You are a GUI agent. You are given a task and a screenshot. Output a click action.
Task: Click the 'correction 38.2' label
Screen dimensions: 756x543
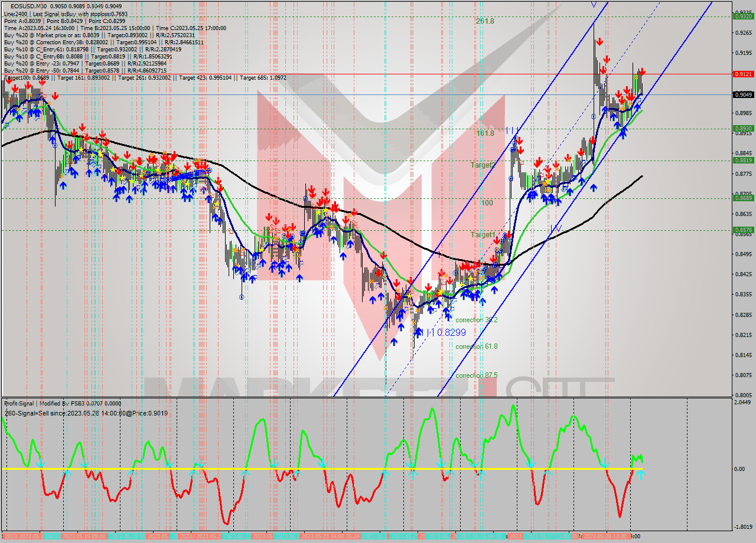pyautogui.click(x=477, y=319)
